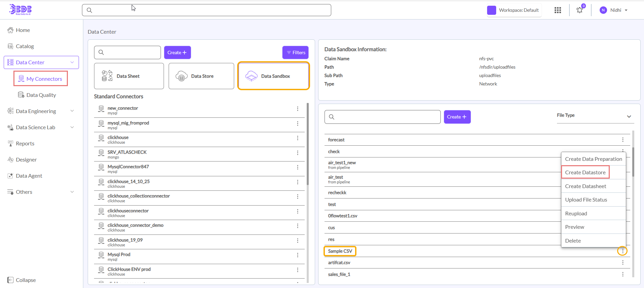This screenshot has height=288, width=644.
Task: Click options icon for artifcat.csv
Action: (x=622, y=262)
